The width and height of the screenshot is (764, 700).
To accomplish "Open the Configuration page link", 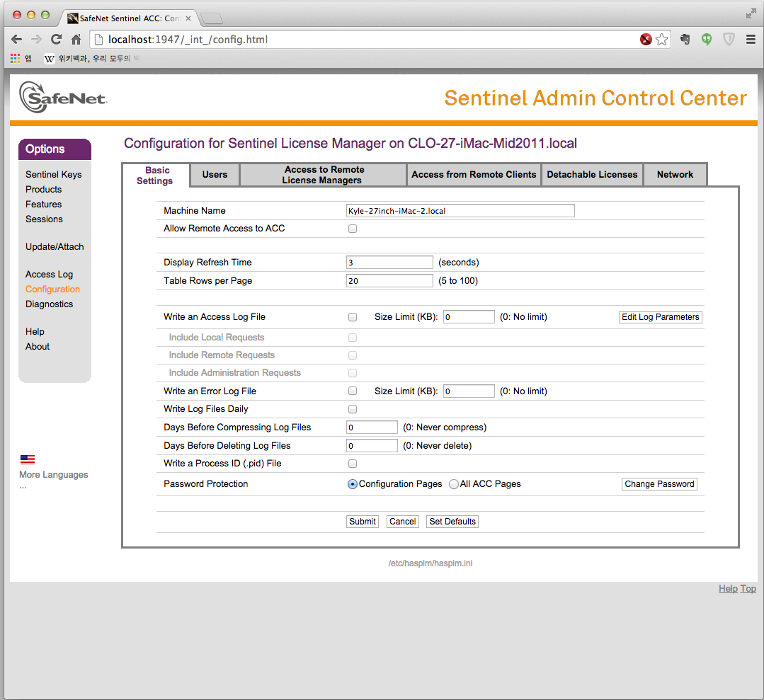I will [x=52, y=289].
